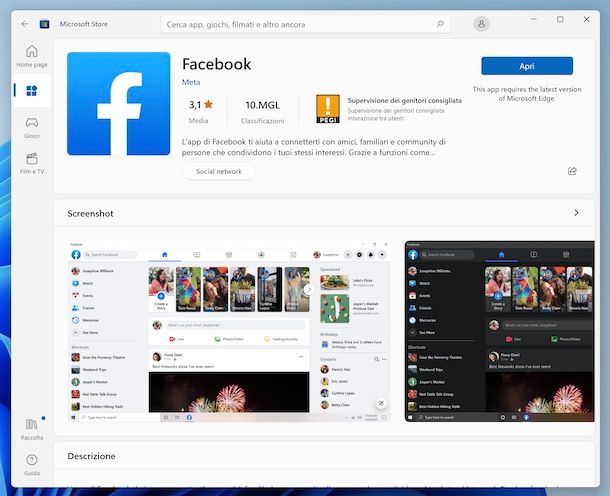Click the 3,1 Media rating

pyautogui.click(x=201, y=112)
